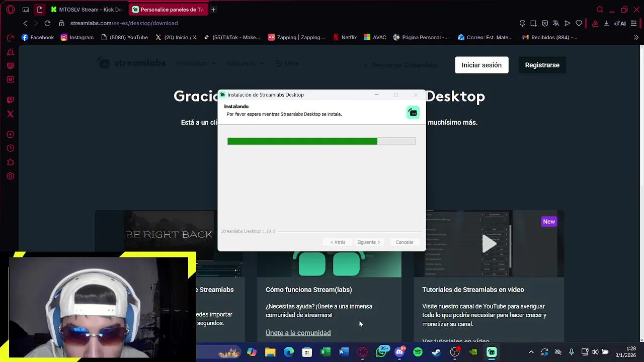Open the browser profile account icon
The width and height of the screenshot is (644, 362).
(x=595, y=23)
